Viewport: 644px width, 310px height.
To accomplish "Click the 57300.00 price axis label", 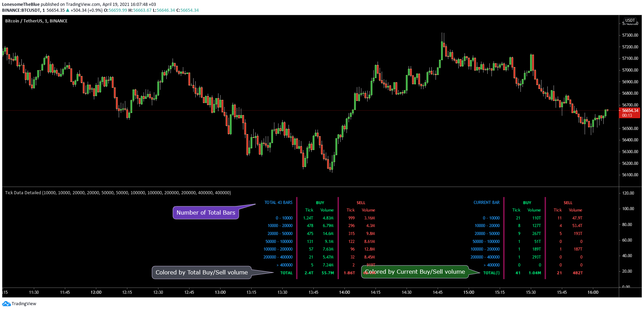I will [630, 35].
